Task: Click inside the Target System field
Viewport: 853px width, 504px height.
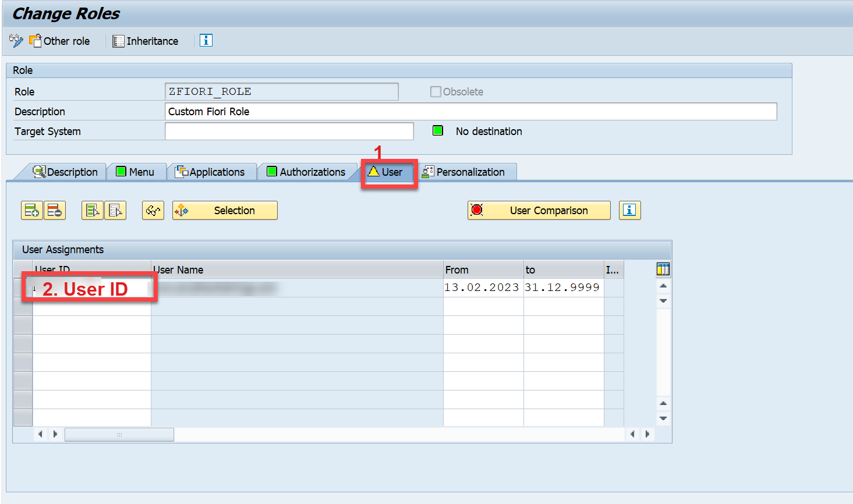Action: point(289,131)
